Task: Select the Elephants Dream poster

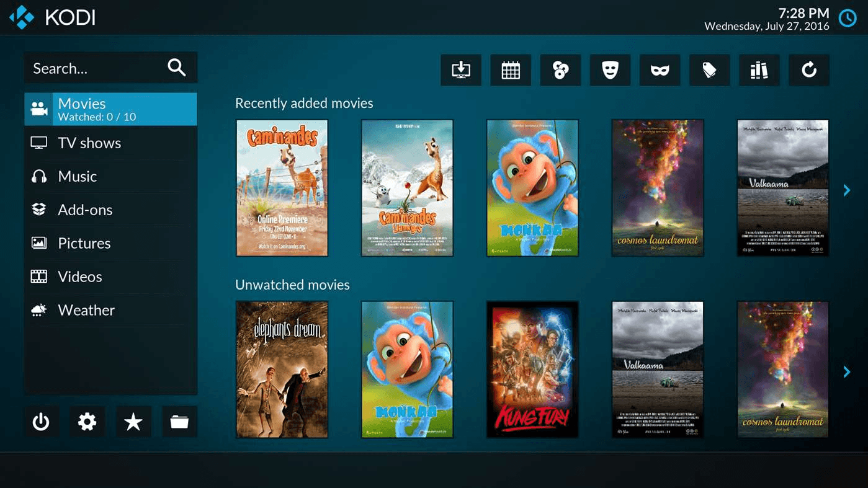Action: pos(282,370)
